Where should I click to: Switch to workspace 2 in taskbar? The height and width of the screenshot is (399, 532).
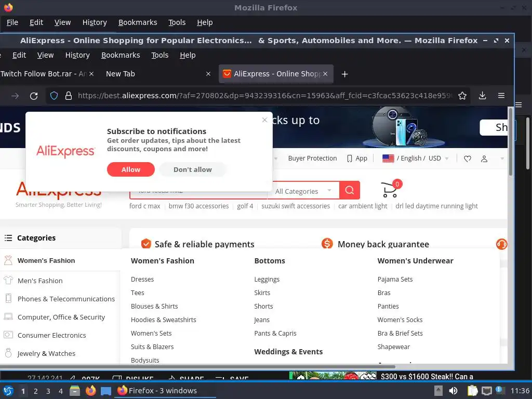tap(36, 391)
